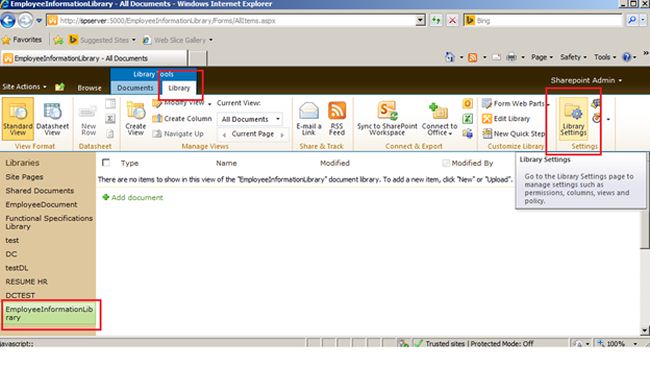Open RSS Feed
Screen dimensions: 650x367
tap(337, 119)
